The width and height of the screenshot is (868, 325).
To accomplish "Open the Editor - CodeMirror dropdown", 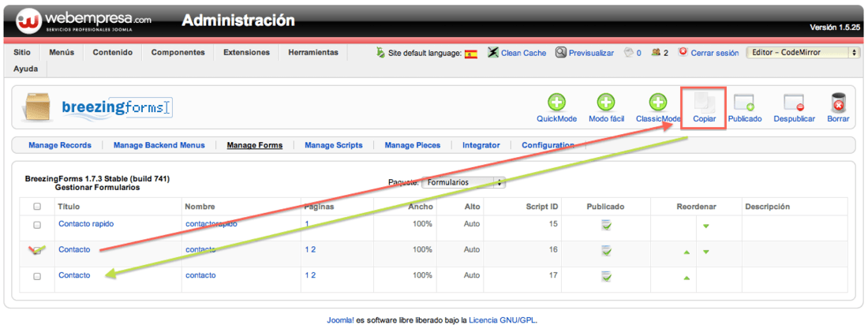I will click(x=803, y=53).
